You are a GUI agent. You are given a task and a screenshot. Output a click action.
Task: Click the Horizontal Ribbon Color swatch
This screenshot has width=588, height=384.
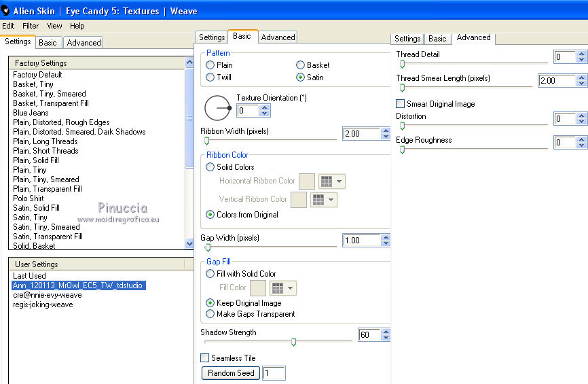(x=307, y=181)
